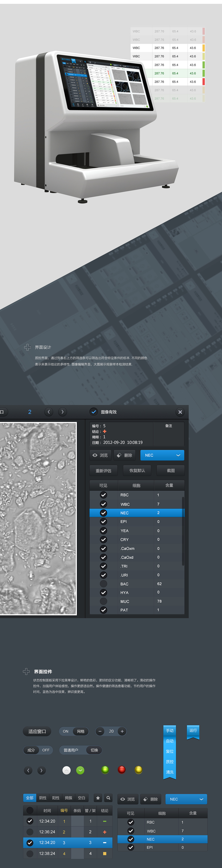Click the white up-chevron round button

click(67, 770)
